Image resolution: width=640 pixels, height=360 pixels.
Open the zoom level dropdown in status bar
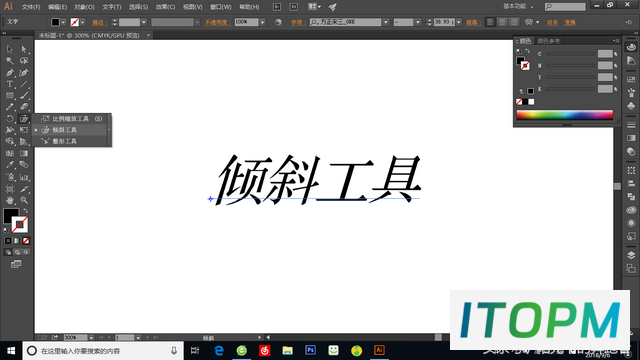coord(91,338)
